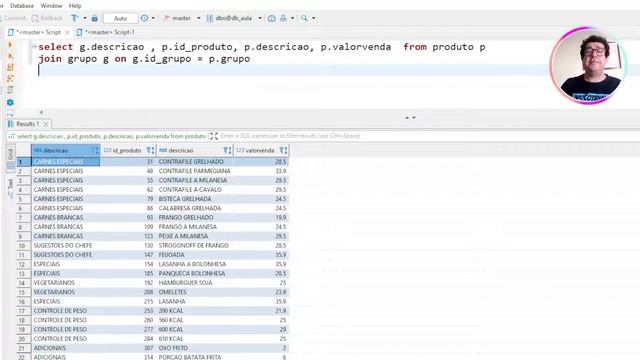Viewport: 640px width, 360px height.
Task: Click the Commit button
Action: coord(12,18)
